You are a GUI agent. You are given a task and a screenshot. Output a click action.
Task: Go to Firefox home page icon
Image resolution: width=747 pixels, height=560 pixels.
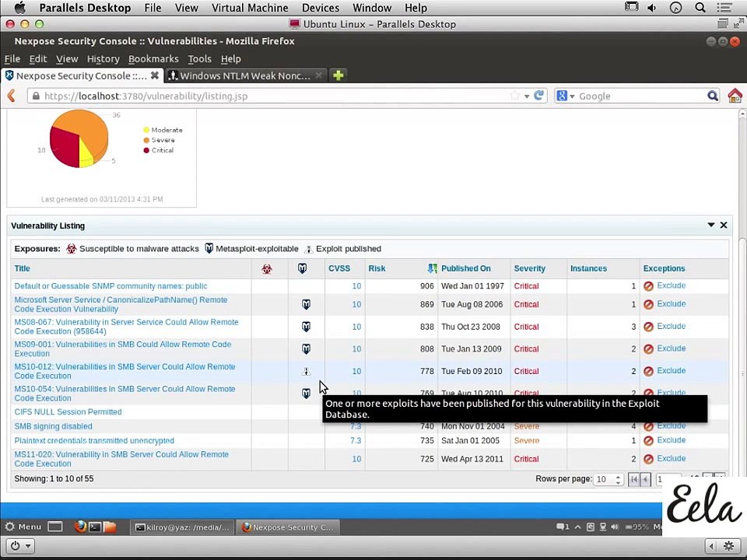pos(735,96)
